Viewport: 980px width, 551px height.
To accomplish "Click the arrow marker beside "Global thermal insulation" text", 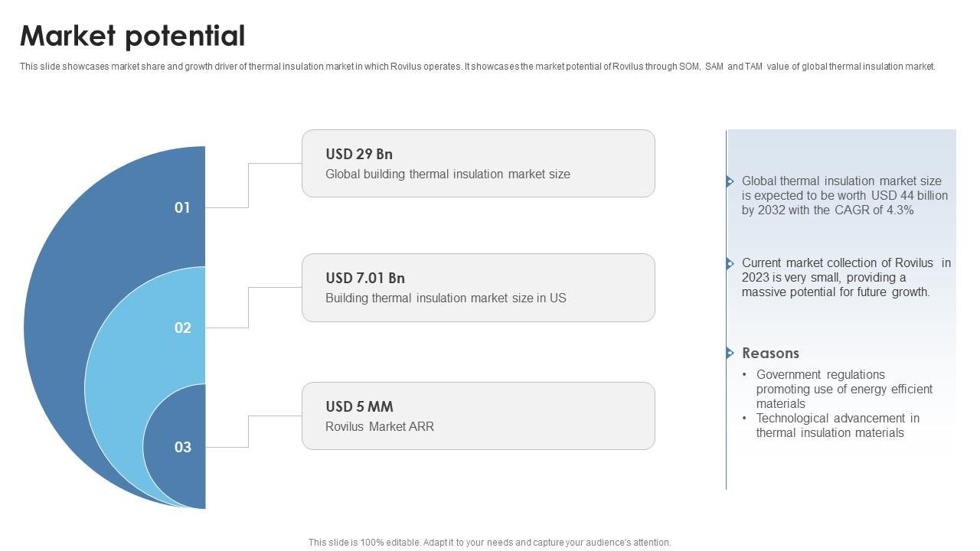I will (730, 181).
